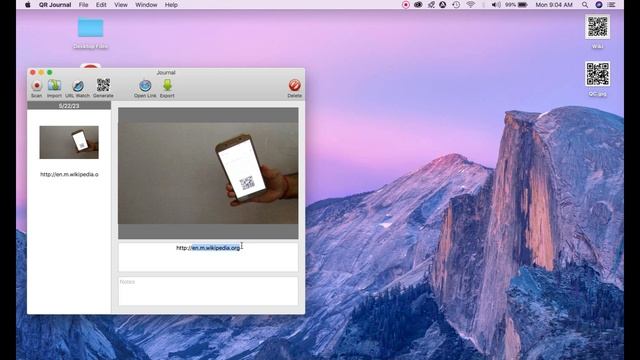This screenshot has height=360, width=640.
Task: Open Time Machine menu bar icon
Action: (x=456, y=5)
